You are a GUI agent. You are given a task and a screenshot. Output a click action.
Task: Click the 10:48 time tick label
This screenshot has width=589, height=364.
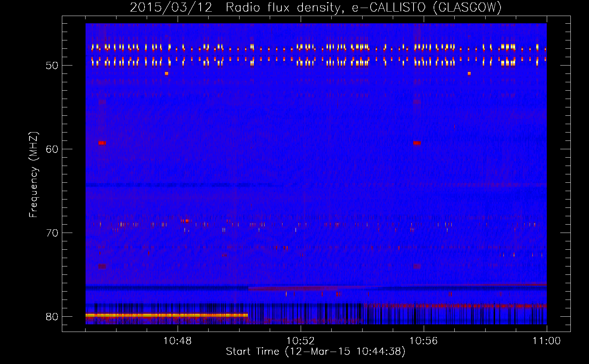pyautogui.click(x=178, y=341)
